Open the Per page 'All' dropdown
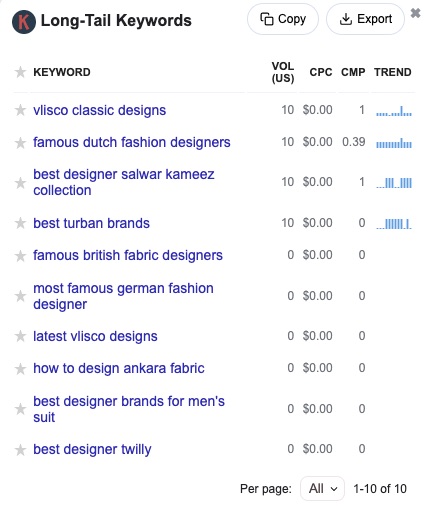Screen dimensions: 426x514 click(322, 489)
